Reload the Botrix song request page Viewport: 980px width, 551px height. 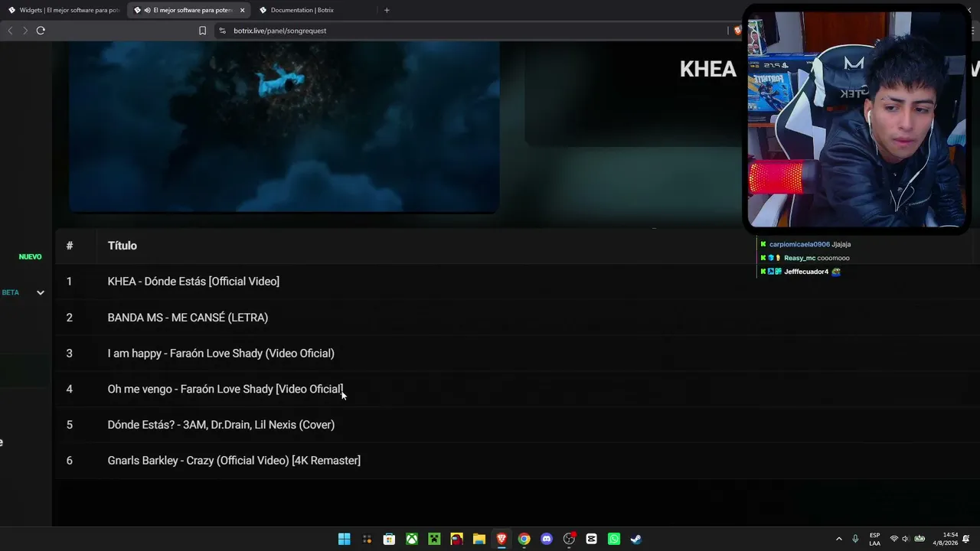(41, 31)
